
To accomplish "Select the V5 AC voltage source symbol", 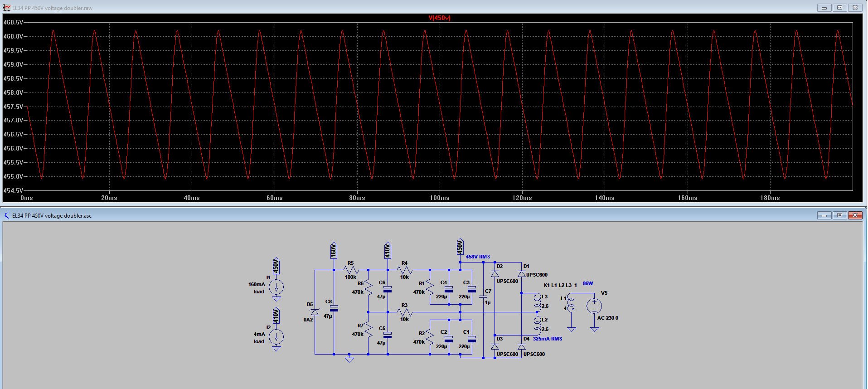I will pos(594,306).
